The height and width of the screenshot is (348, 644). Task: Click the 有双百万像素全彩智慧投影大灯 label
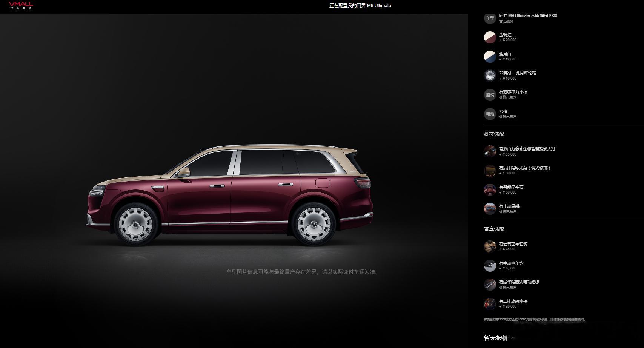click(x=527, y=149)
